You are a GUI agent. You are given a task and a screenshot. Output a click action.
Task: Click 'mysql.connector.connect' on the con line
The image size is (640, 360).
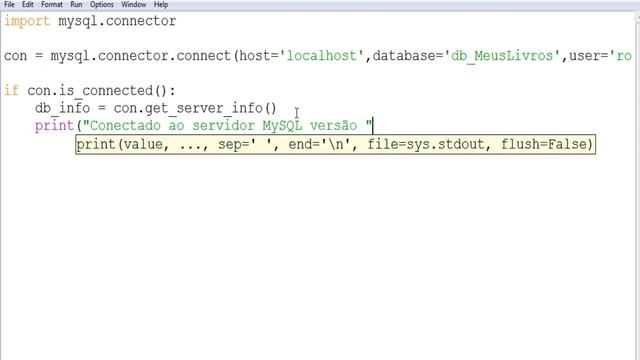(x=141, y=56)
